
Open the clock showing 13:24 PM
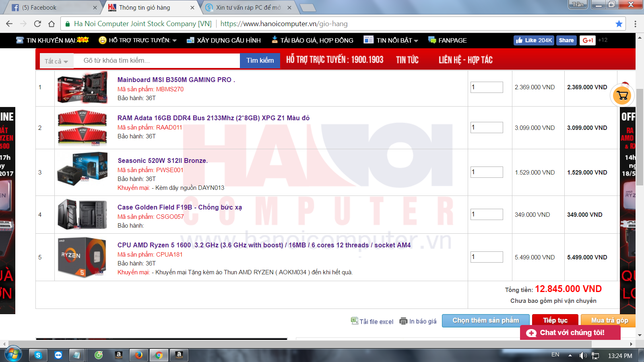tap(620, 356)
